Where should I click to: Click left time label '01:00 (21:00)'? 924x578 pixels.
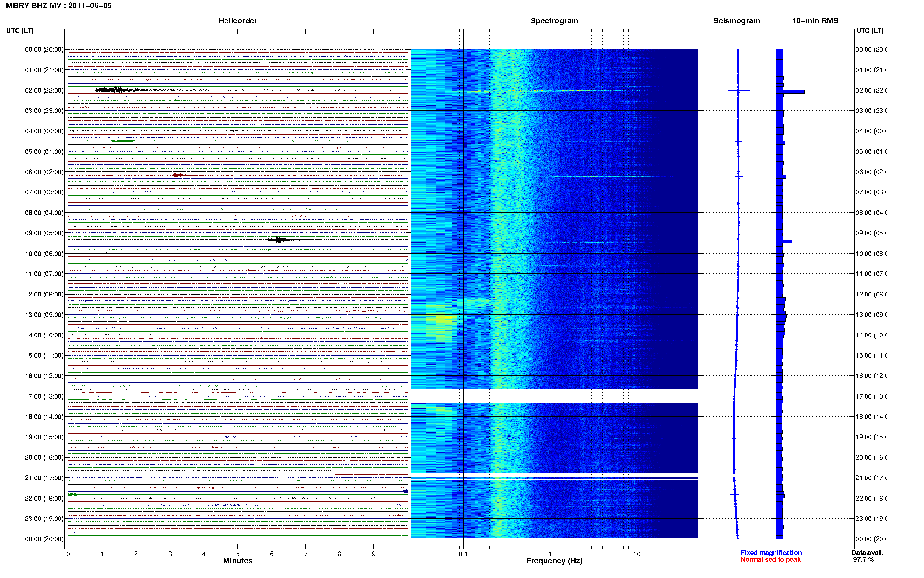point(44,70)
